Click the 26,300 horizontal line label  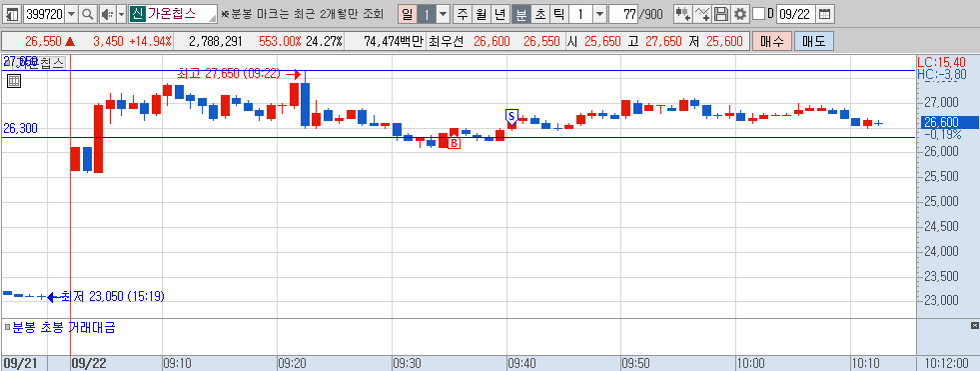(21, 128)
